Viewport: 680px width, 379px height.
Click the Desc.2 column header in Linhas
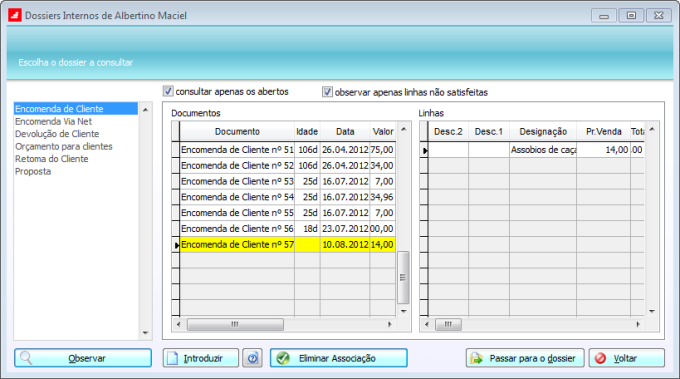[x=448, y=131]
